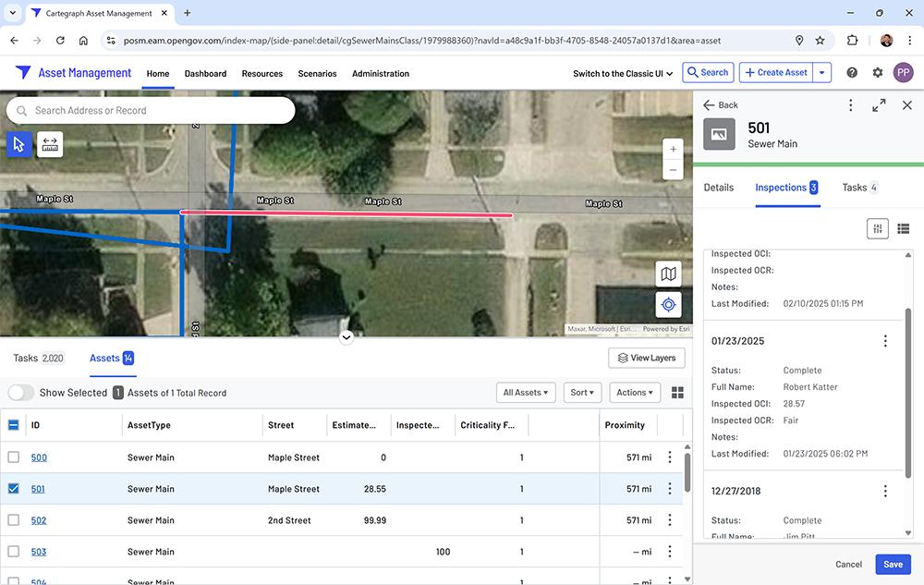This screenshot has width=924, height=585.
Task: Focus the Search Address or Record field
Action: point(151,111)
